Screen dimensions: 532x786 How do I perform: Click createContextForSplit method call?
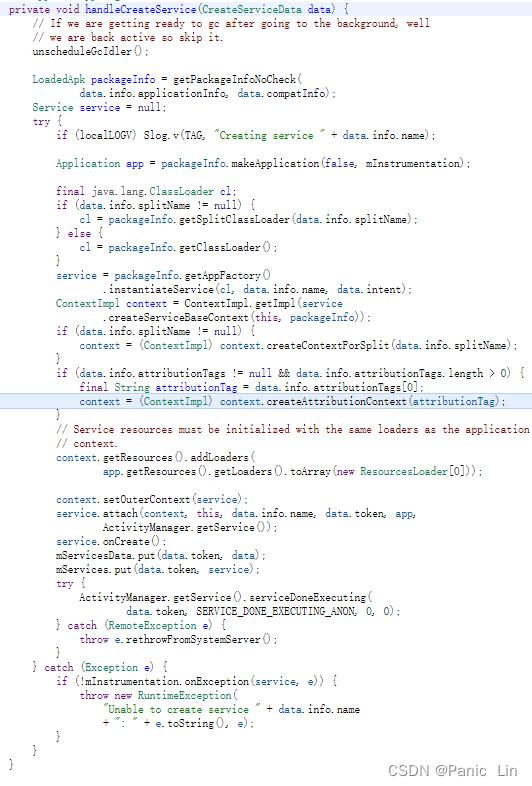tap(328, 346)
